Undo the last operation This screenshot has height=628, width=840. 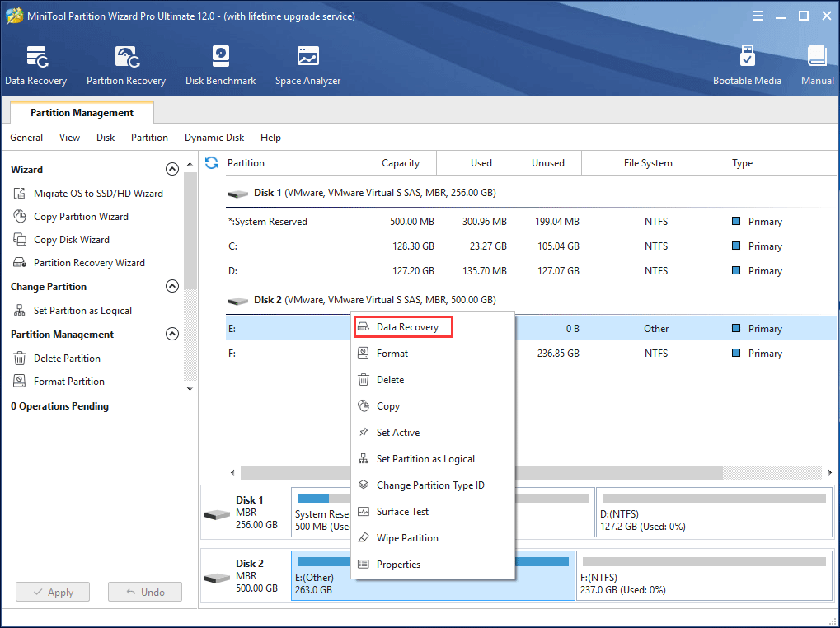coord(144,592)
